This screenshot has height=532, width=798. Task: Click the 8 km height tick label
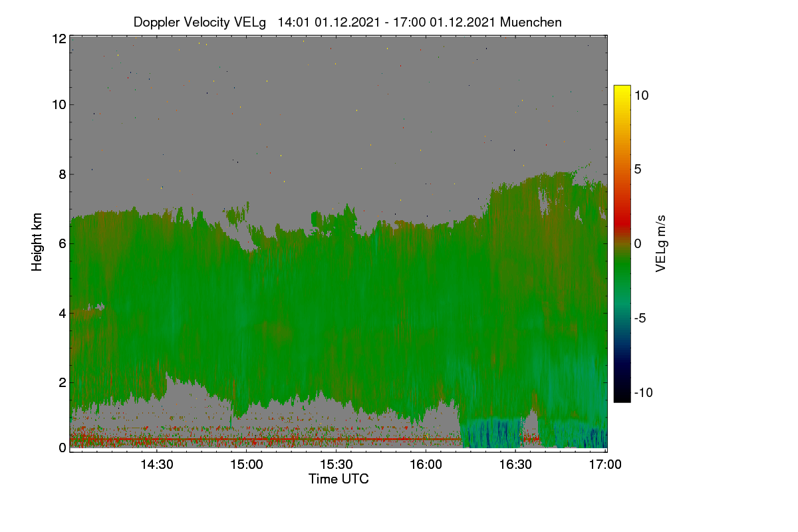coord(63,174)
